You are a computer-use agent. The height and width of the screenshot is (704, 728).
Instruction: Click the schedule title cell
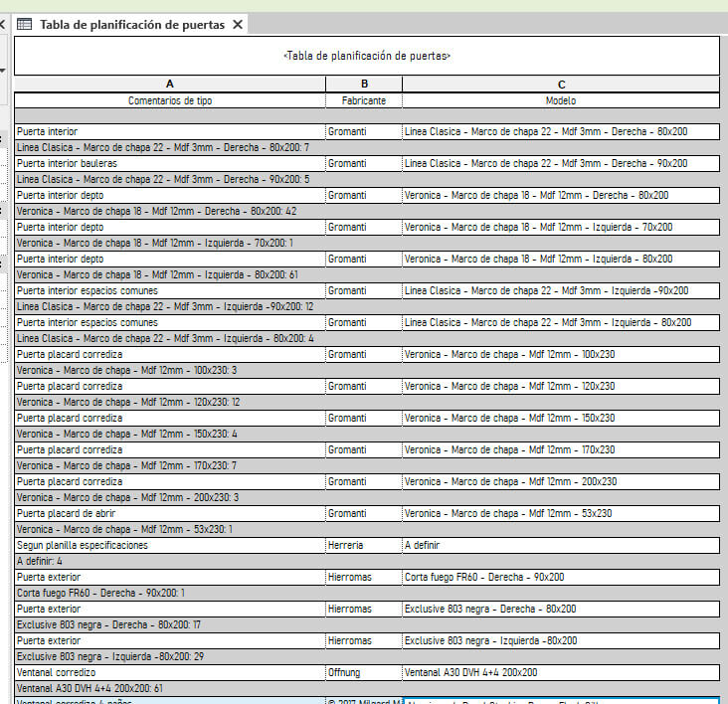point(367,56)
